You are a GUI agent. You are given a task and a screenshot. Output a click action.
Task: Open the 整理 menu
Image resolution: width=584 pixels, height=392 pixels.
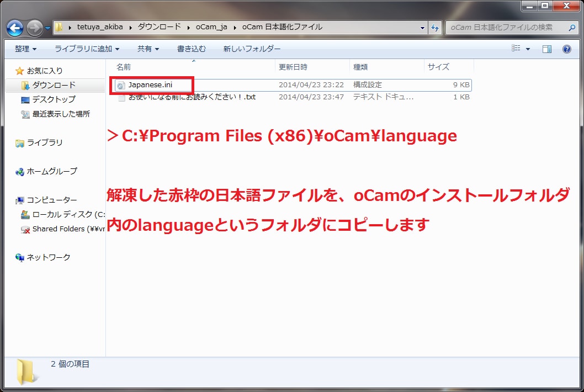pyautogui.click(x=25, y=49)
